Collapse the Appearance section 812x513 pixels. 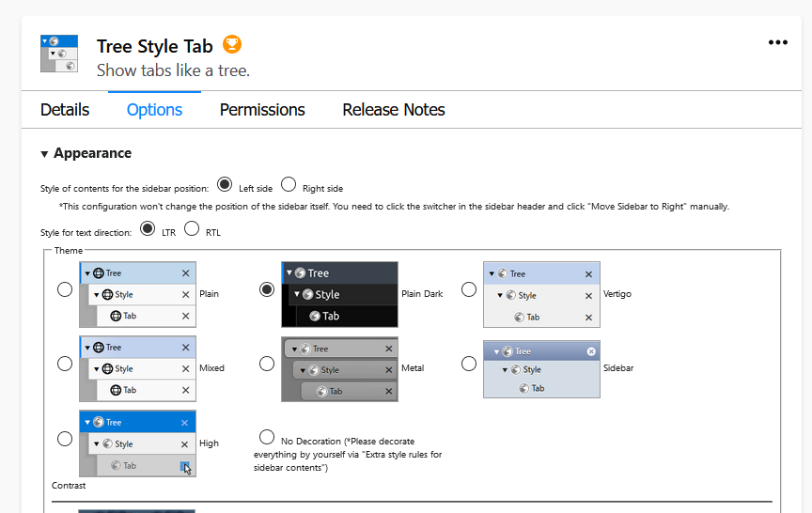point(44,154)
